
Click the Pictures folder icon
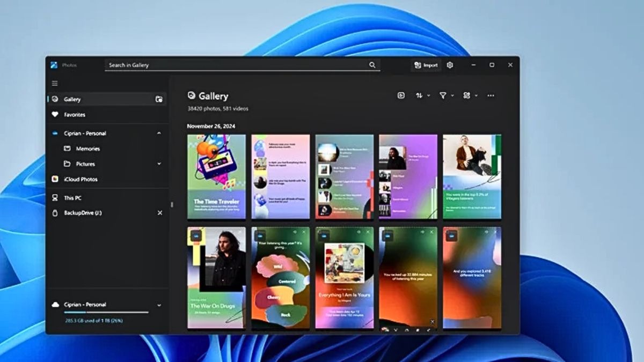pos(67,164)
